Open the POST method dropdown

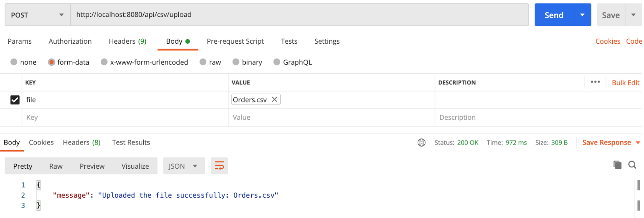(38, 15)
